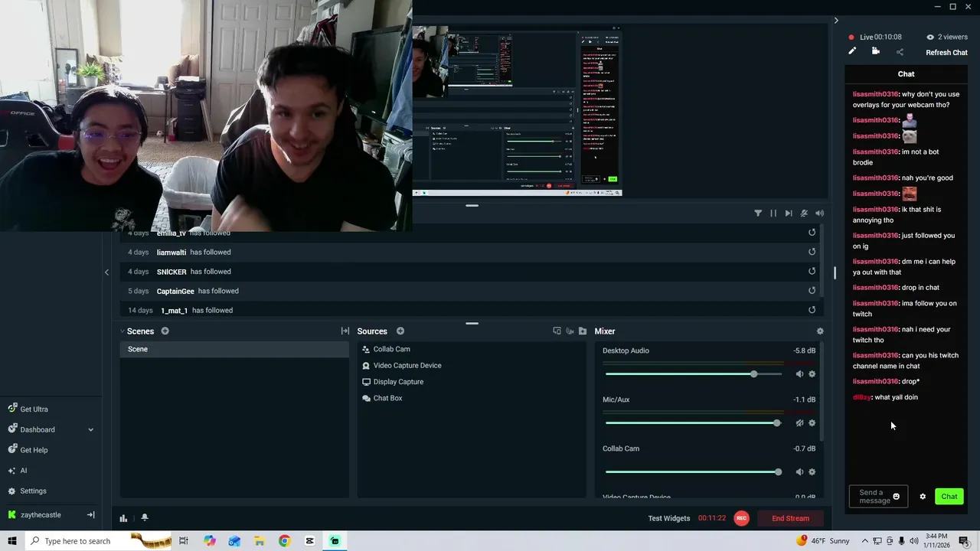
Task: Collapse the left panel arrow
Action: coord(106,272)
